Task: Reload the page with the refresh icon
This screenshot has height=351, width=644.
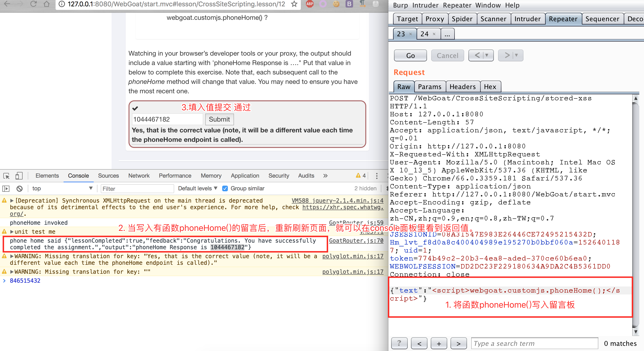Action: point(33,4)
